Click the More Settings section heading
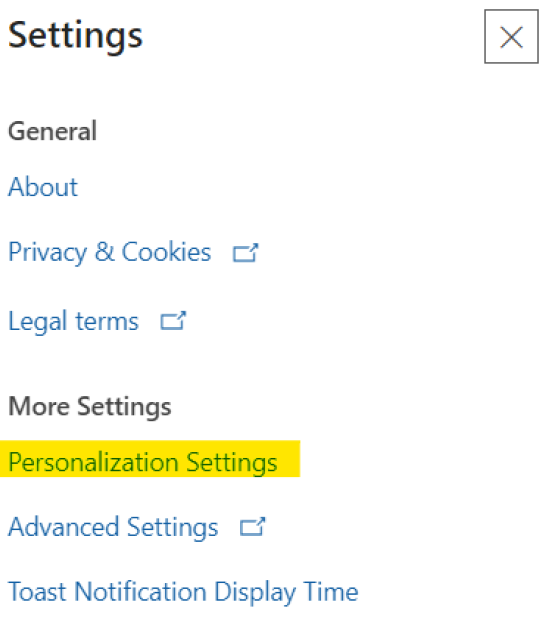Image resolution: width=539 pixels, height=628 pixels. point(90,407)
